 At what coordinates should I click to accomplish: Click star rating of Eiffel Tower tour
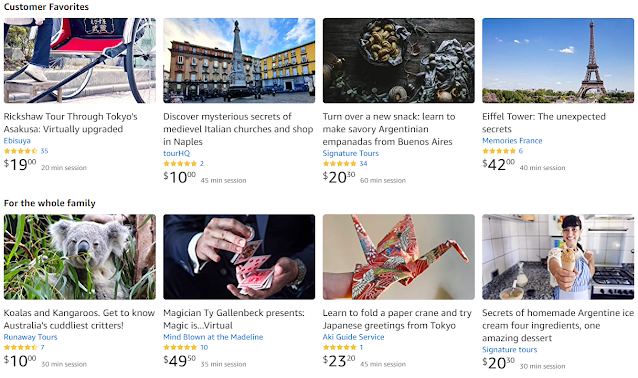(499, 151)
